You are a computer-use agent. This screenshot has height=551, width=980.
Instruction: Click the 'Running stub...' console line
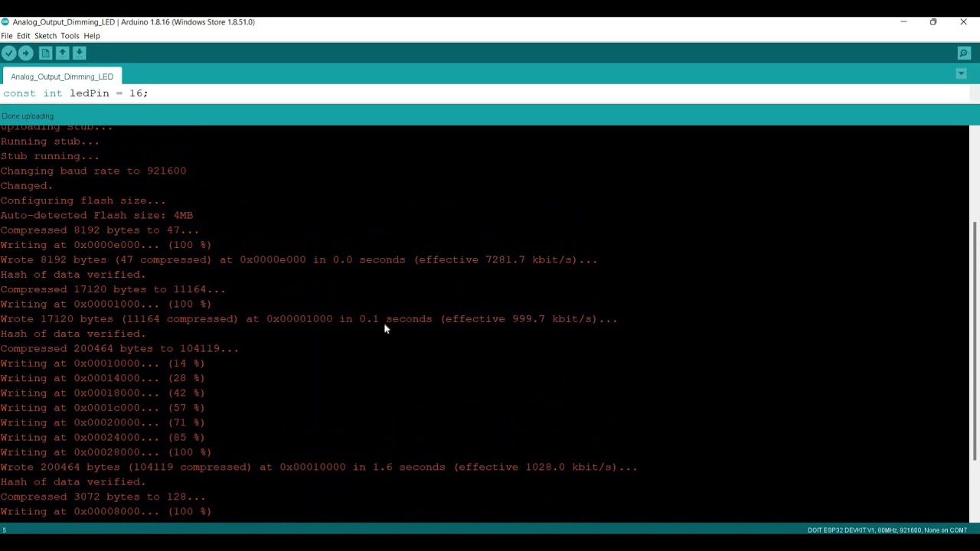50,141
